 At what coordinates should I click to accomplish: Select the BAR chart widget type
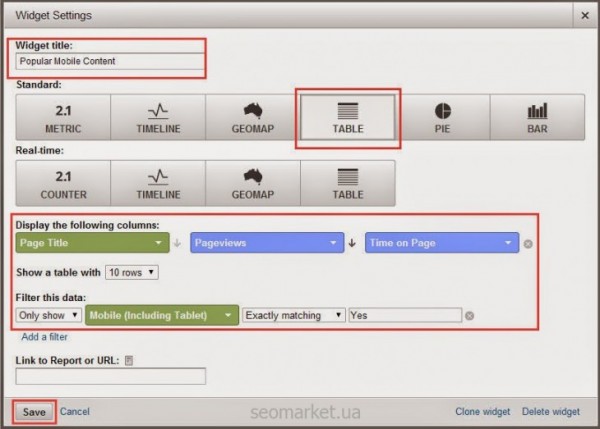537,117
